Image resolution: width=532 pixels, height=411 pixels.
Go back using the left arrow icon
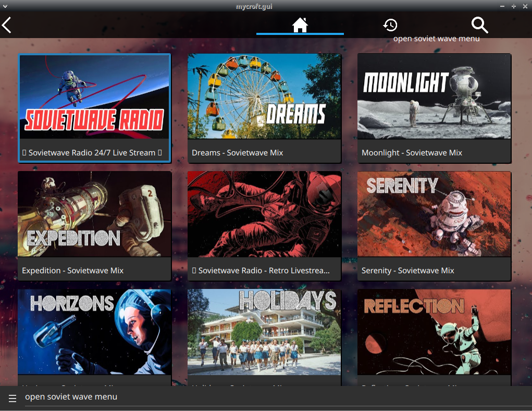pyautogui.click(x=6, y=25)
